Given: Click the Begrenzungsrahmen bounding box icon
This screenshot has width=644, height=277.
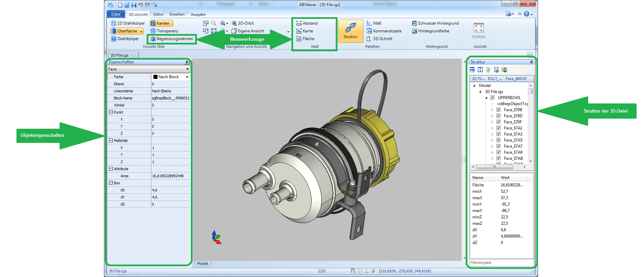Looking at the screenshot, I should click(153, 39).
